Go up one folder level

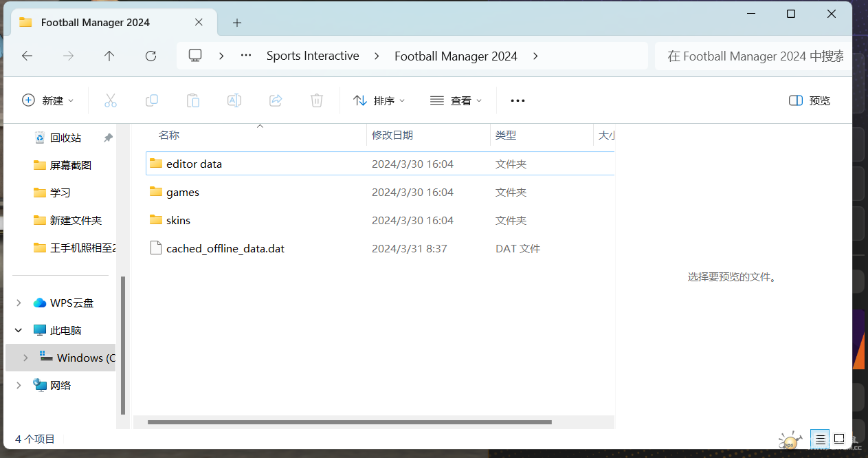click(x=109, y=56)
